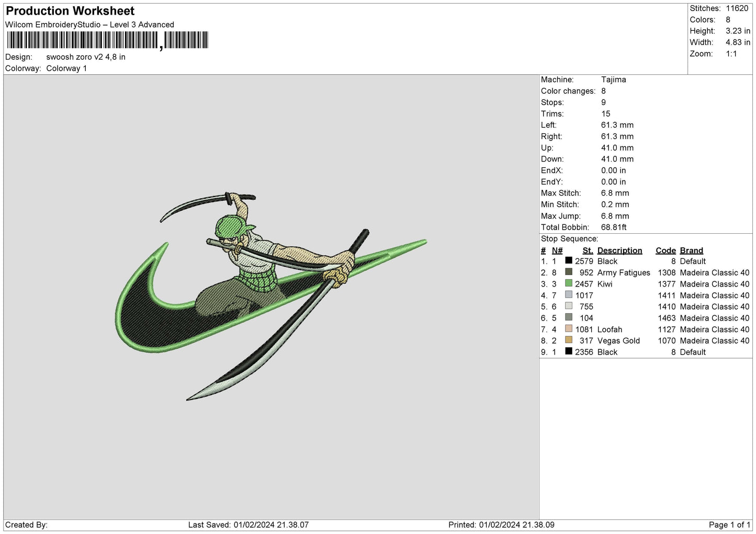Click stitch count 2579 in row 1
The image size is (756, 534).
[x=584, y=262]
